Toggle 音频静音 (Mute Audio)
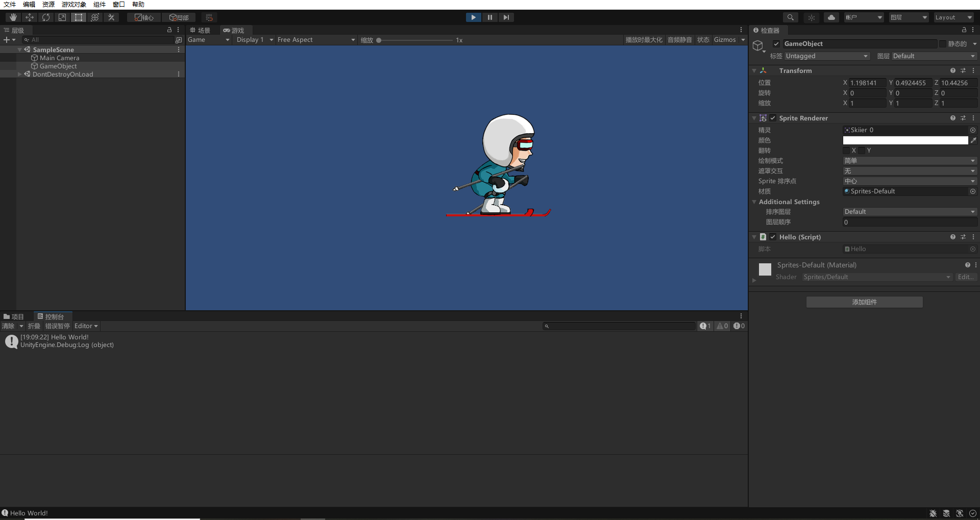 tap(680, 40)
